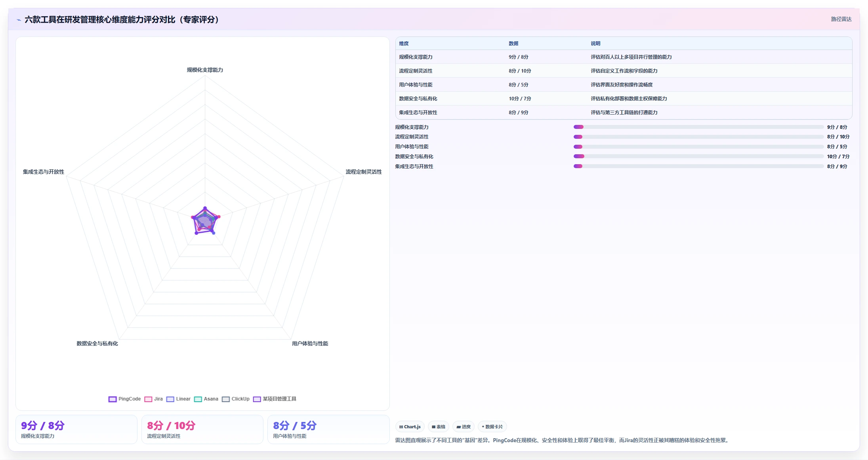Hide the Linear dataset via legend
Viewport: 868px width, 460px height.
point(178,399)
